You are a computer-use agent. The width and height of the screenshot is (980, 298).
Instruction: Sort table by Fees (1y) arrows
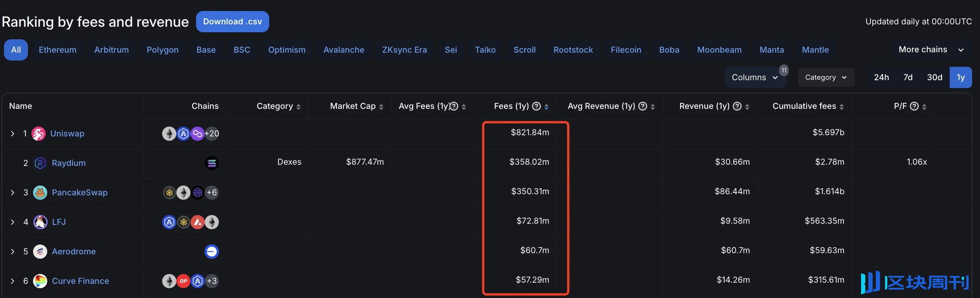(546, 107)
